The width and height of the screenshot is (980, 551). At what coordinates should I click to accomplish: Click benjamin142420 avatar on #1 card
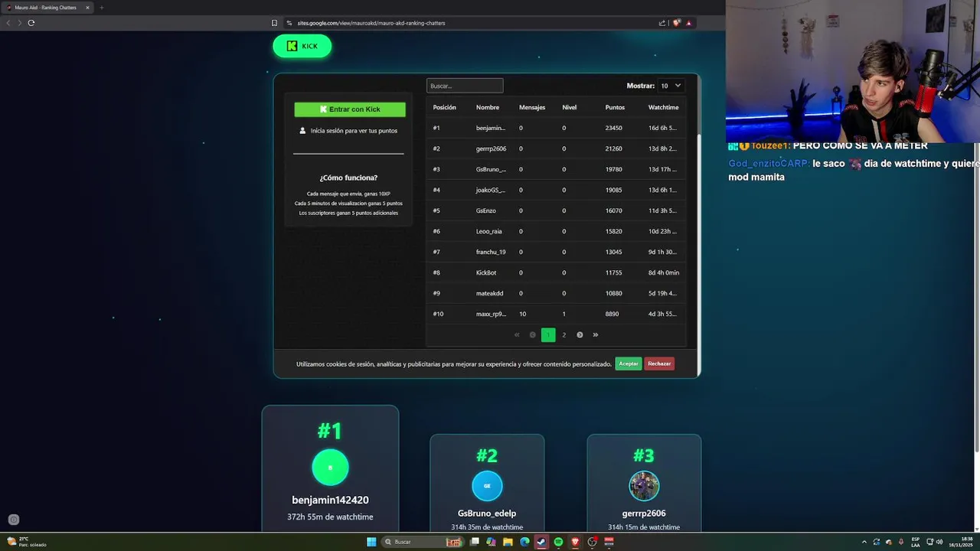(x=330, y=468)
